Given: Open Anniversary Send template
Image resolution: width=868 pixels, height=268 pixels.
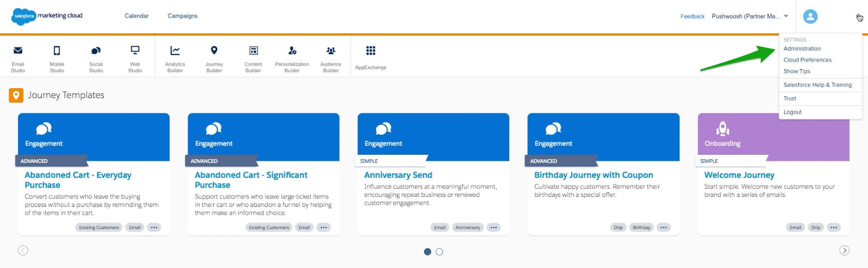Looking at the screenshot, I should (x=398, y=175).
